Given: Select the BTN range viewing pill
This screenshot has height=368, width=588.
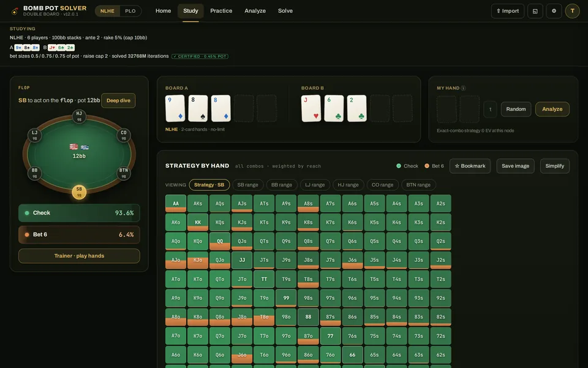Looking at the screenshot, I should click(418, 185).
